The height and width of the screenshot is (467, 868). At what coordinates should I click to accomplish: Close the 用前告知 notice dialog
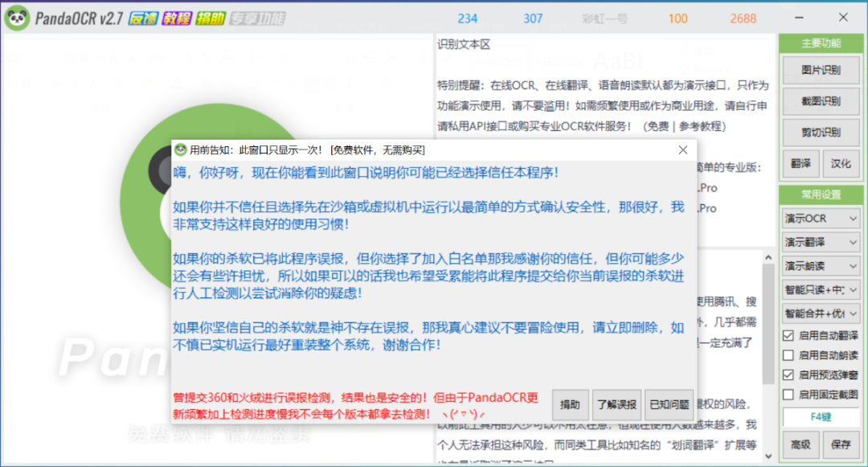(683, 150)
